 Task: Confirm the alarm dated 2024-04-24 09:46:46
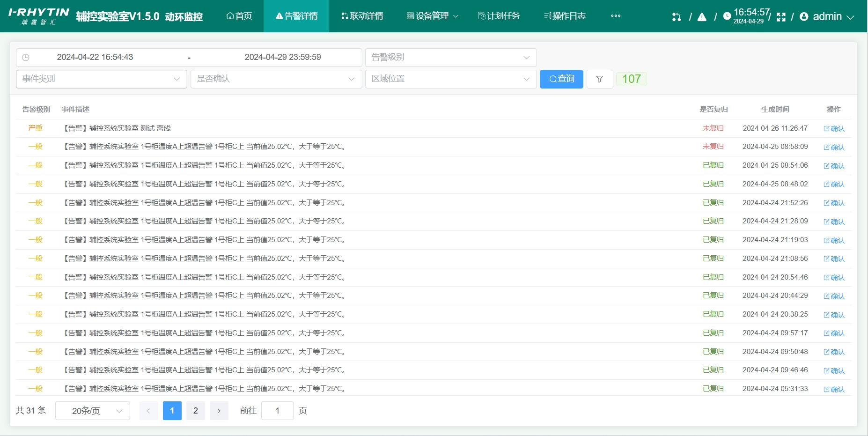[834, 371]
